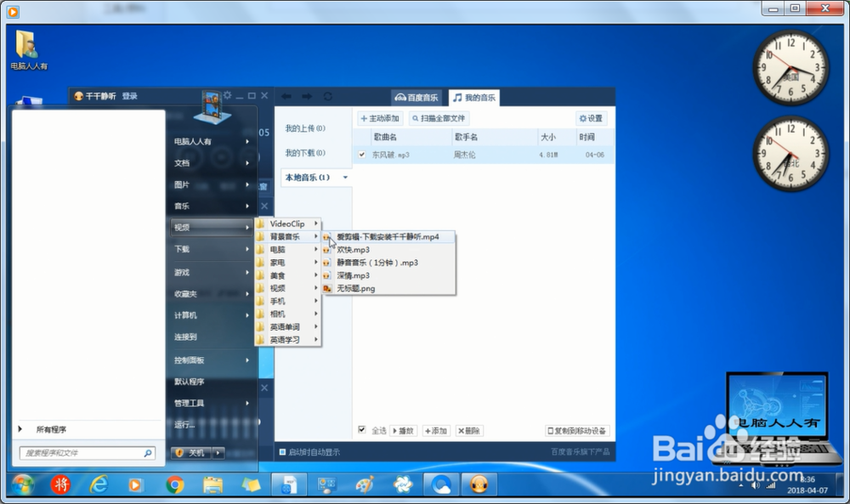Select 下载 in Start menu
Viewport: 850px width, 504px height.
pyautogui.click(x=212, y=249)
